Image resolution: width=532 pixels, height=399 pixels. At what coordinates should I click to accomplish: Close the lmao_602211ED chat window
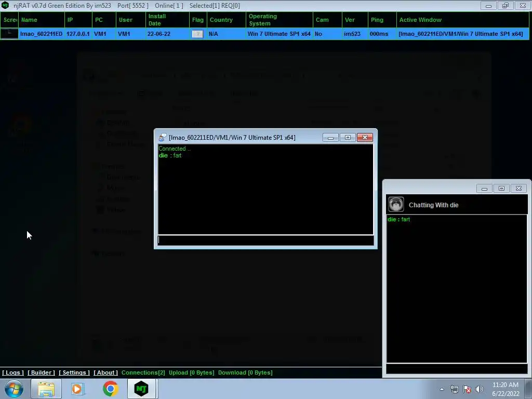pyautogui.click(x=365, y=137)
